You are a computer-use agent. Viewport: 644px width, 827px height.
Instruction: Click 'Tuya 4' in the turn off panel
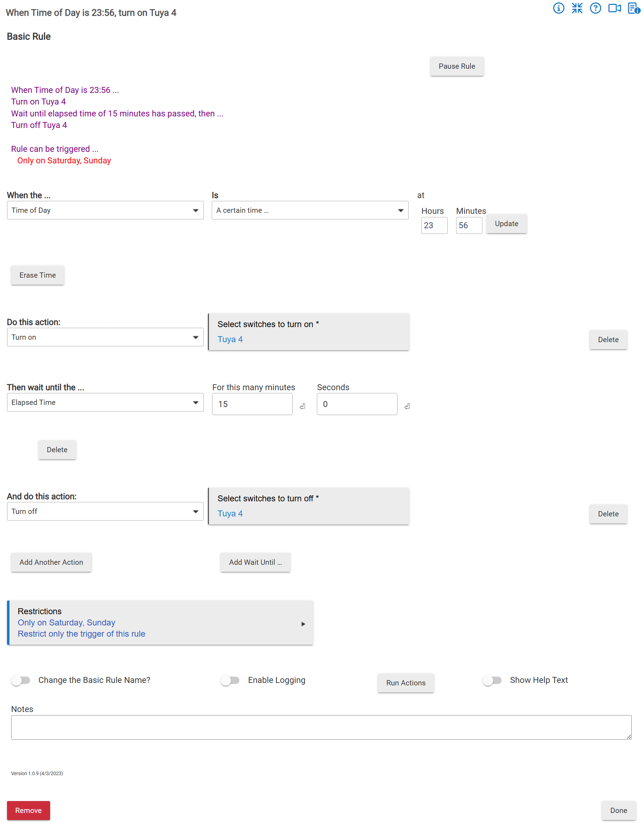pos(230,514)
